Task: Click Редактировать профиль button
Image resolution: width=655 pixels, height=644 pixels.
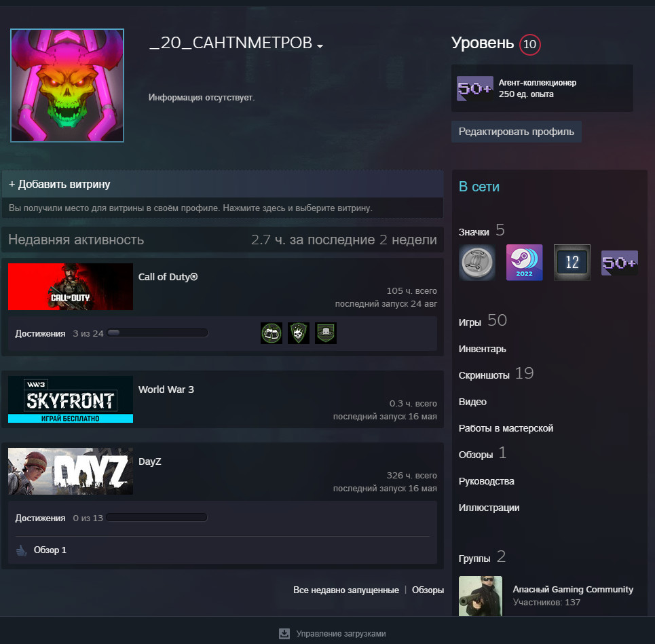Action: pos(517,132)
